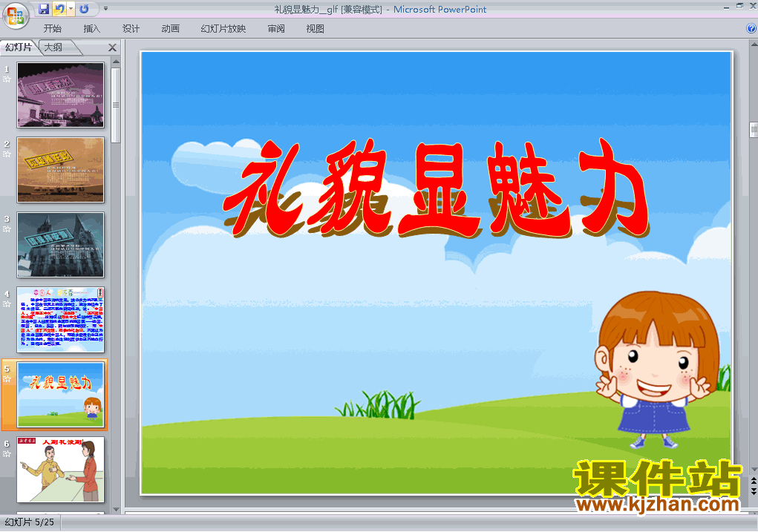Click animation star icon under slide 4

pyautogui.click(x=7, y=304)
